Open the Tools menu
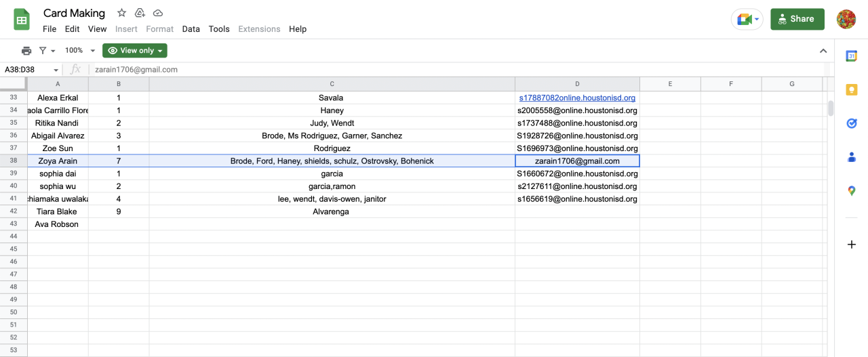The width and height of the screenshot is (868, 357). (x=219, y=29)
